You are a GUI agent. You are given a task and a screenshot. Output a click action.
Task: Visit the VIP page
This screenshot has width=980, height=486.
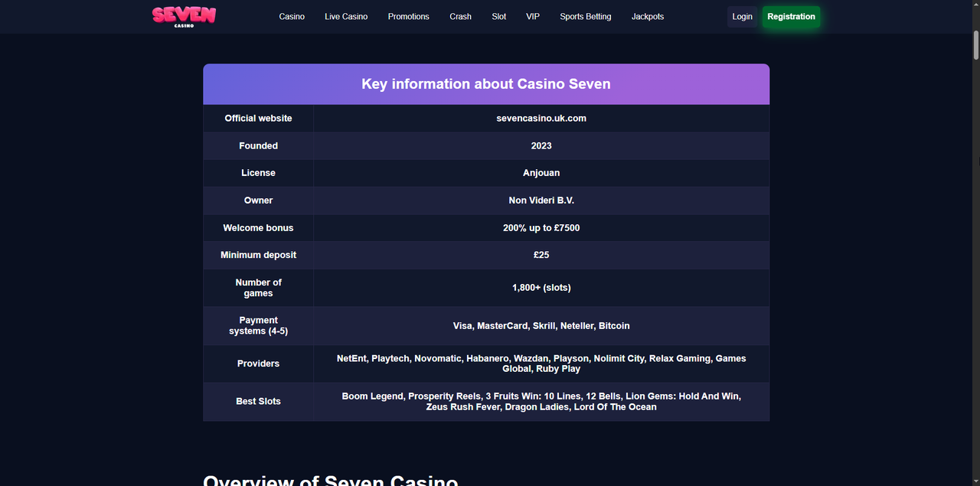click(x=533, y=17)
